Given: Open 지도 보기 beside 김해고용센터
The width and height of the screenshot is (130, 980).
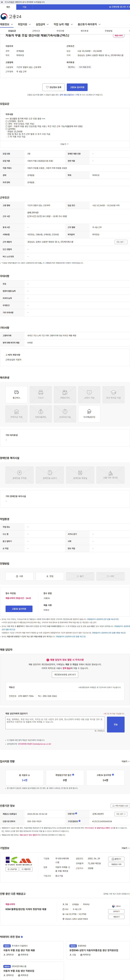Looking at the screenshot, I should 121,814.
